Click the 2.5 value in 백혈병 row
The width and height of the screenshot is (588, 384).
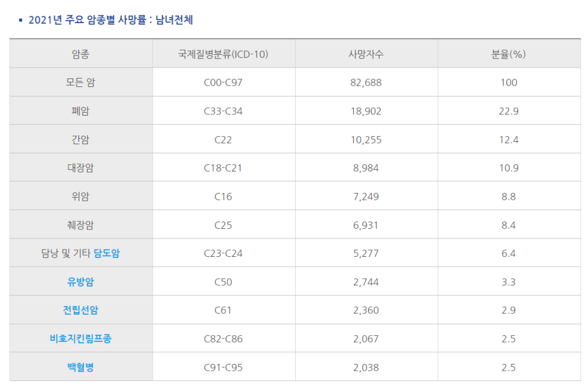pyautogui.click(x=509, y=368)
